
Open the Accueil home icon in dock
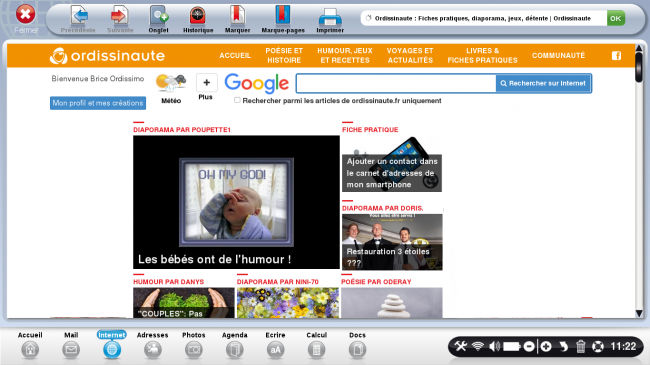pyautogui.click(x=30, y=350)
